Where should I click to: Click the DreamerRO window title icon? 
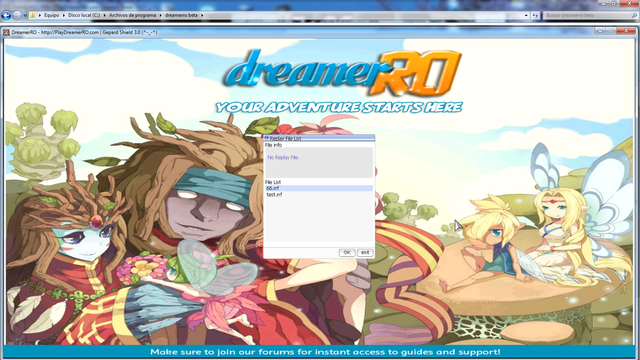coord(7,32)
